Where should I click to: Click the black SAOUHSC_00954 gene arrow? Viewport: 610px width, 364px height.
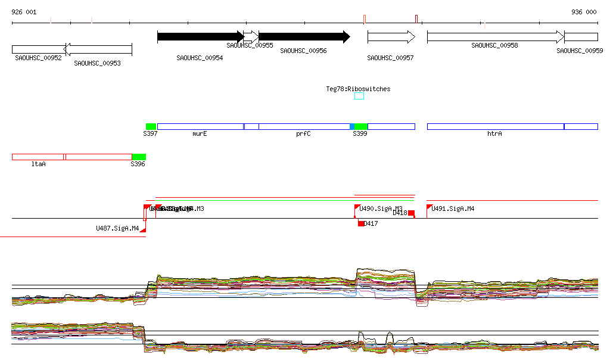click(x=201, y=37)
